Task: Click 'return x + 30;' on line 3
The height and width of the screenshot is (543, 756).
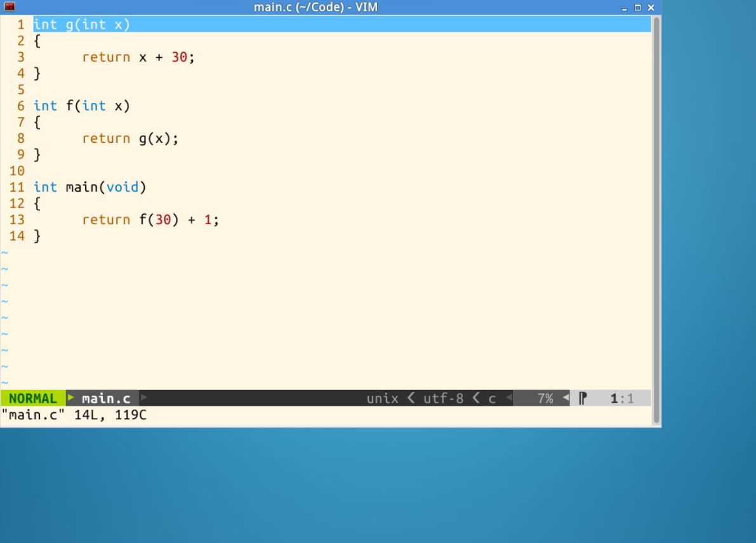Action: (x=138, y=57)
